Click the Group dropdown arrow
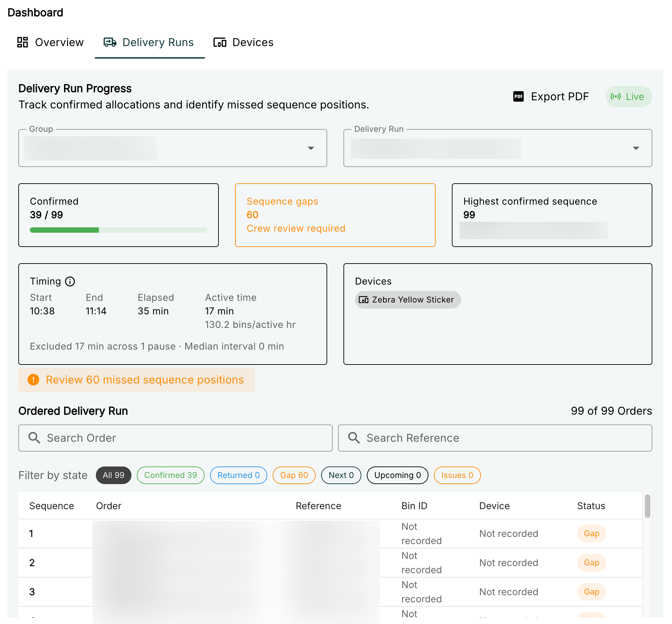 [x=311, y=148]
